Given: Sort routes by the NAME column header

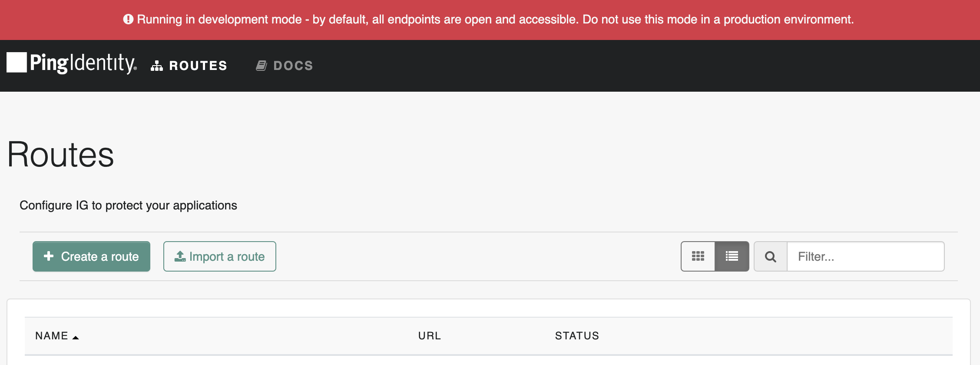Looking at the screenshot, I should point(52,336).
